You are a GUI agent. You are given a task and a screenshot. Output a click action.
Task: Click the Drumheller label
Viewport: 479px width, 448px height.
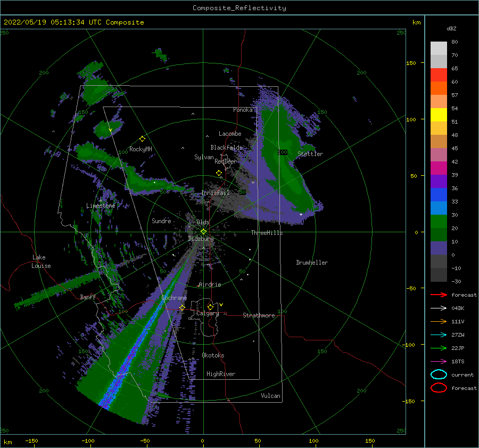[x=312, y=263]
